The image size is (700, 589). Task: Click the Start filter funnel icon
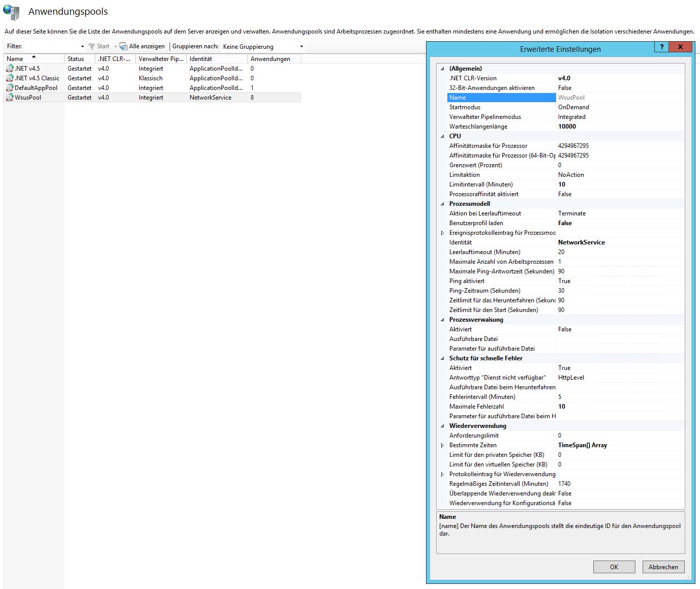[x=92, y=46]
